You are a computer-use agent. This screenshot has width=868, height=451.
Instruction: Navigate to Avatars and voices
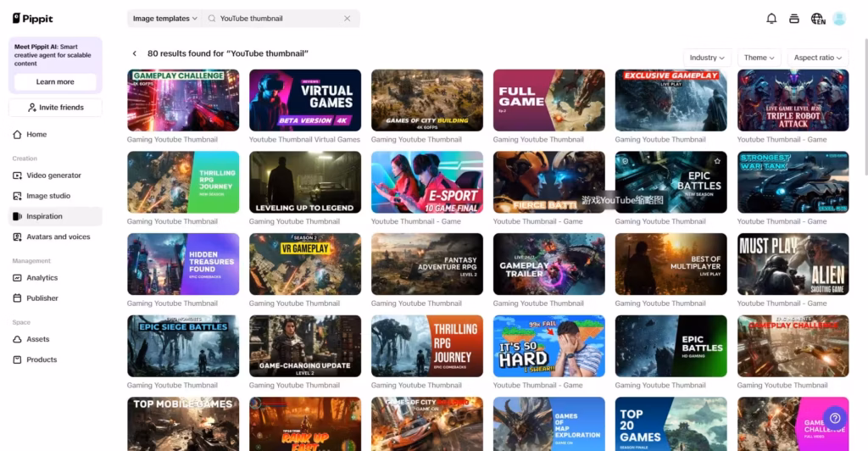58,237
